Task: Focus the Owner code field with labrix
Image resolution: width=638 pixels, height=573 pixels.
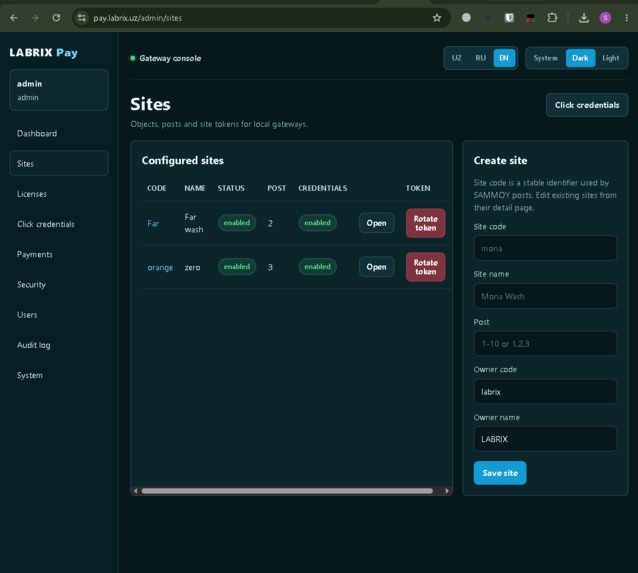Action: coord(545,391)
